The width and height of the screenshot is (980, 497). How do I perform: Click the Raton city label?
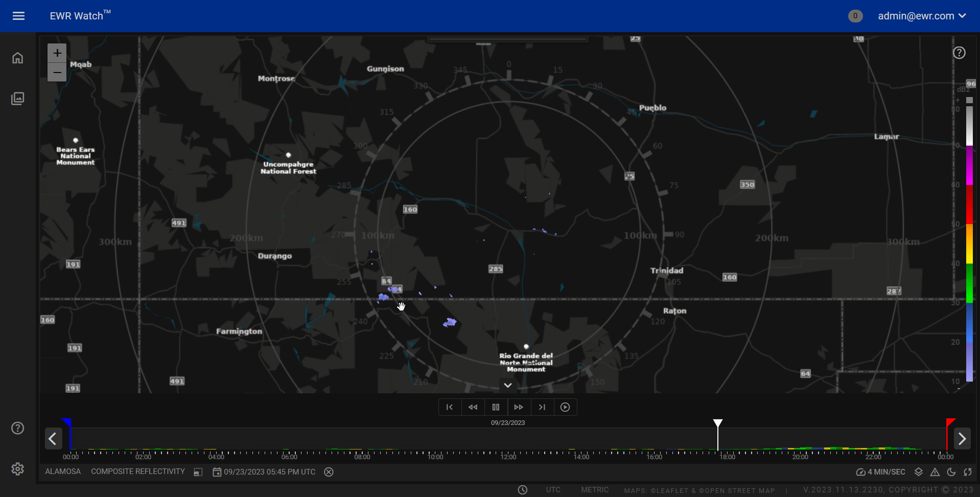click(675, 311)
